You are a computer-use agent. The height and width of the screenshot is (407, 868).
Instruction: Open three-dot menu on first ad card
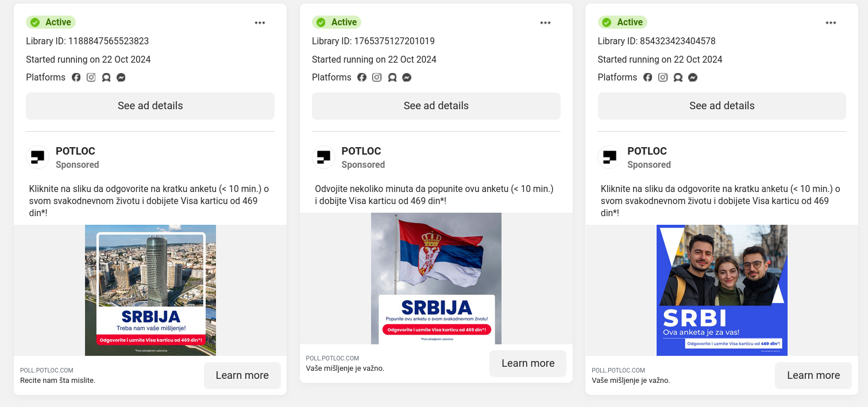click(260, 22)
